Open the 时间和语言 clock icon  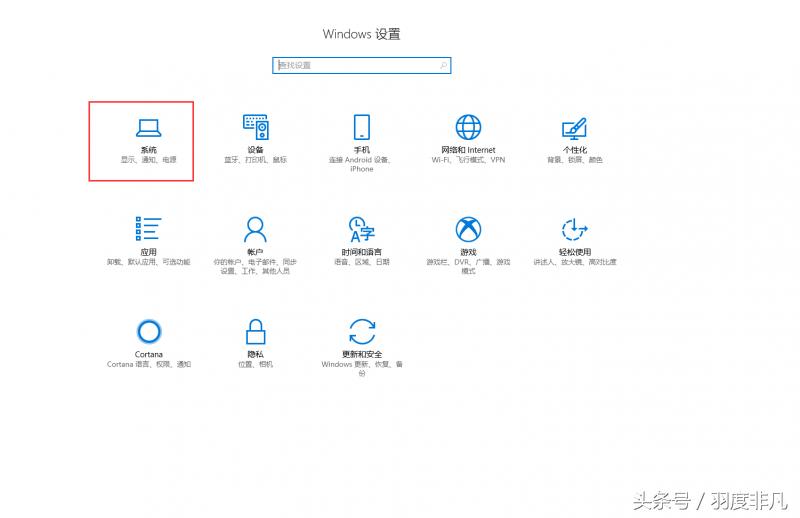coord(362,229)
